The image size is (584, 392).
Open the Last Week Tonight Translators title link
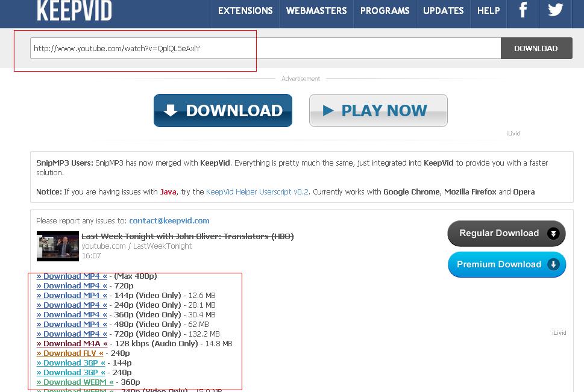pos(187,237)
